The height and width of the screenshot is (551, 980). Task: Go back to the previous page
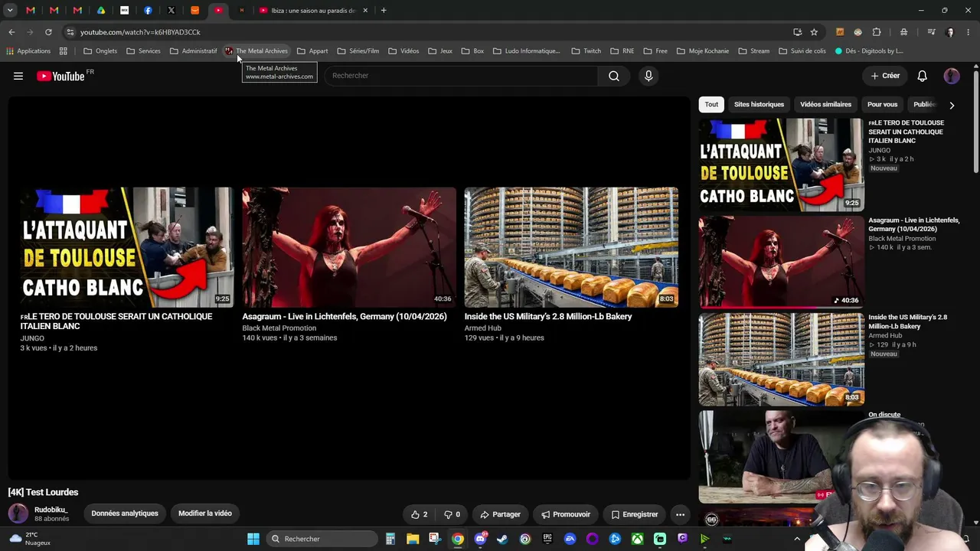[x=11, y=32]
